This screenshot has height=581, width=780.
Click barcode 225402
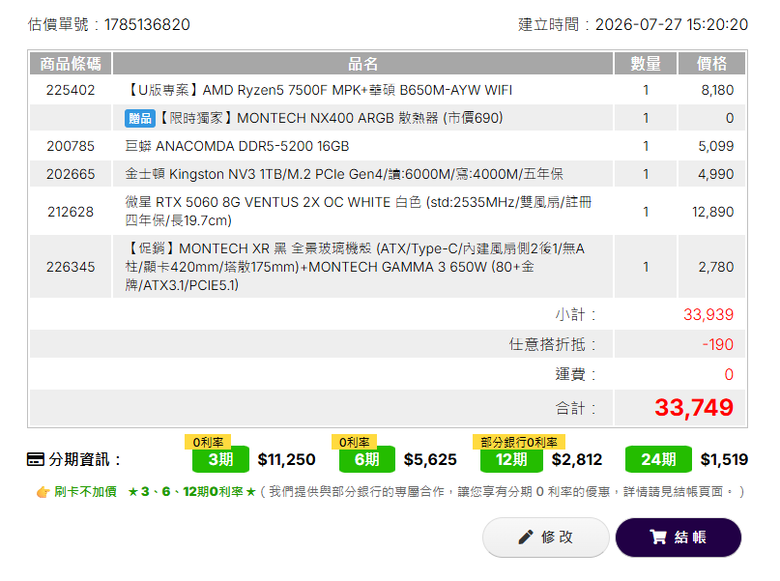[70, 90]
